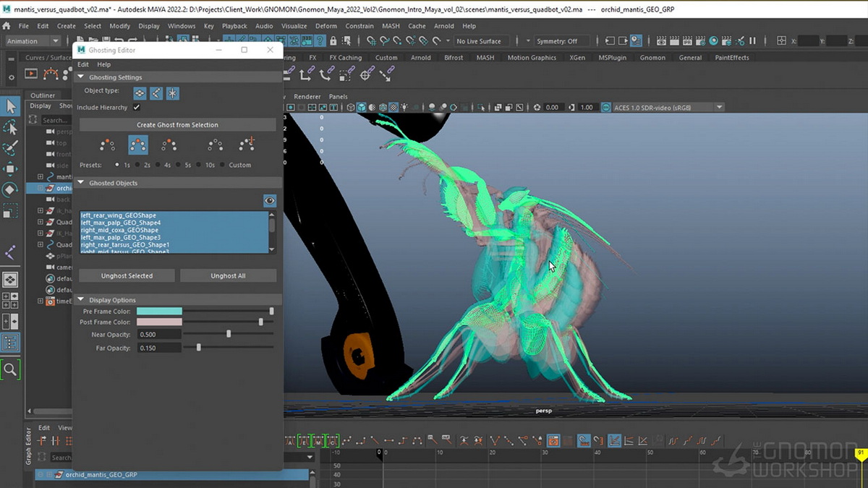Select the 2s preset radio button

137,165
